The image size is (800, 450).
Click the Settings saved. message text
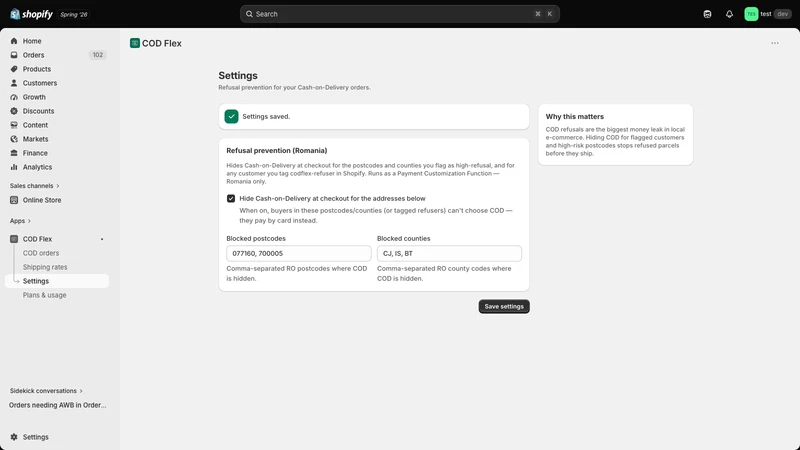click(266, 117)
